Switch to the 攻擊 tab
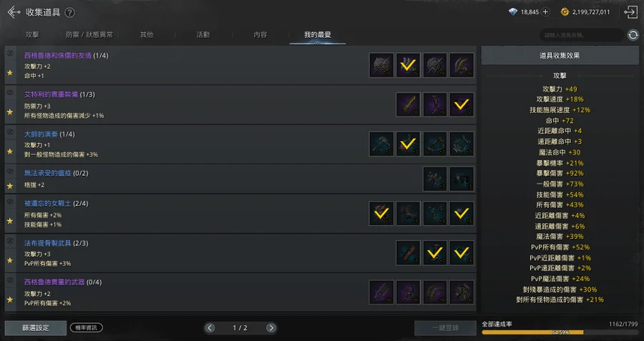Screen dimensions: 644x341 pyautogui.click(x=32, y=35)
